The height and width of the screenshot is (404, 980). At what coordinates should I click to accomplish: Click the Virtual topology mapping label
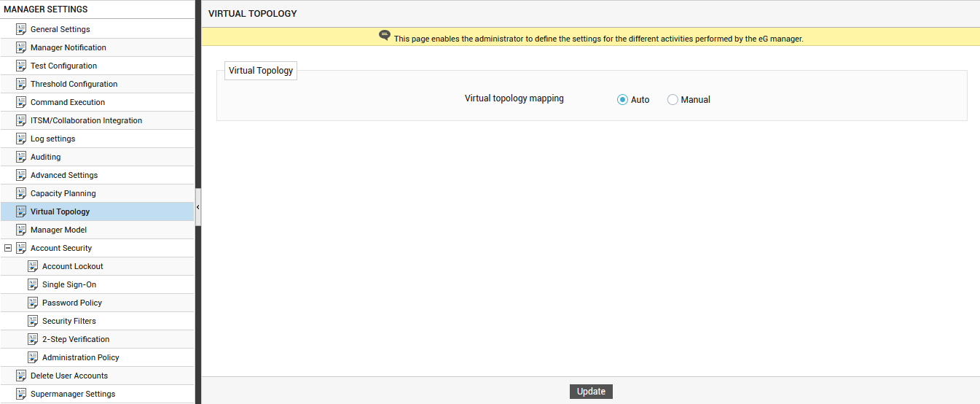click(514, 98)
